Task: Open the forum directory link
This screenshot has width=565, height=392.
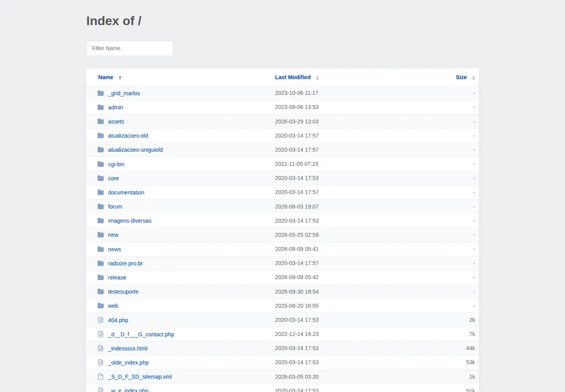Action: pos(115,207)
